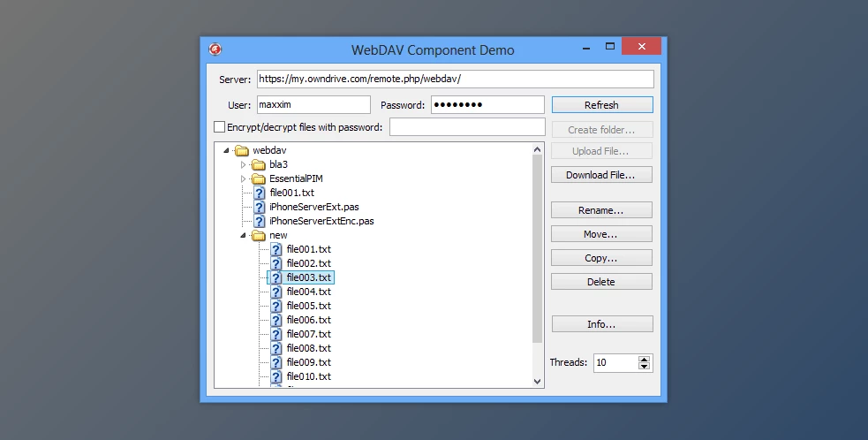Click the bla3 folder icon
868x440 pixels.
(x=258, y=164)
